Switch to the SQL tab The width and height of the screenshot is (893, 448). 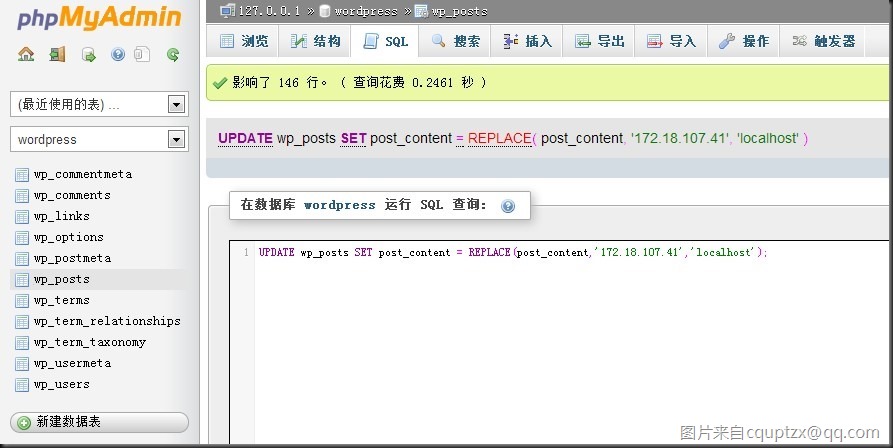click(385, 41)
